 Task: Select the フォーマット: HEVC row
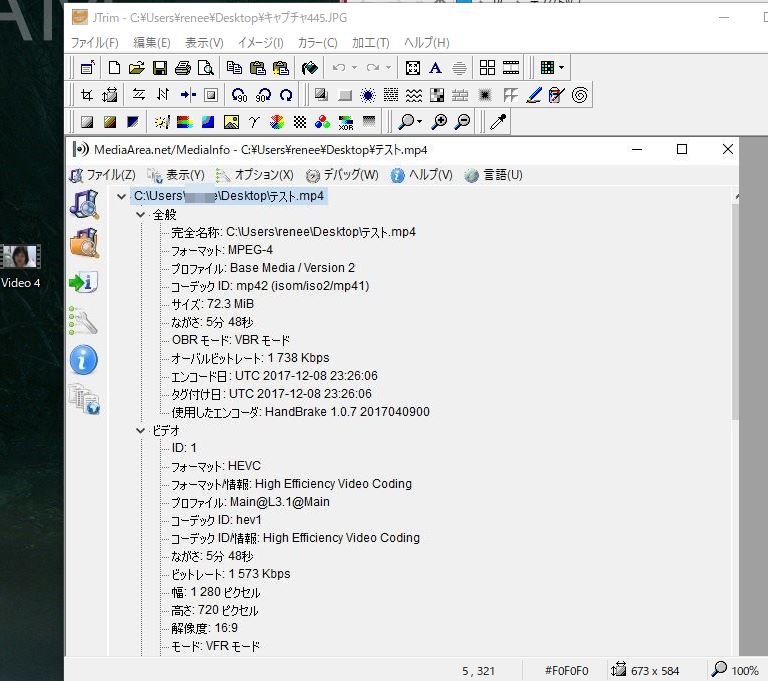(x=216, y=466)
